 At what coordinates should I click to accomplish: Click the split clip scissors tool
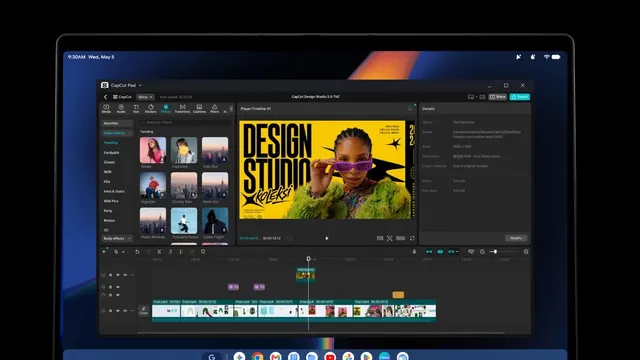[159, 252]
